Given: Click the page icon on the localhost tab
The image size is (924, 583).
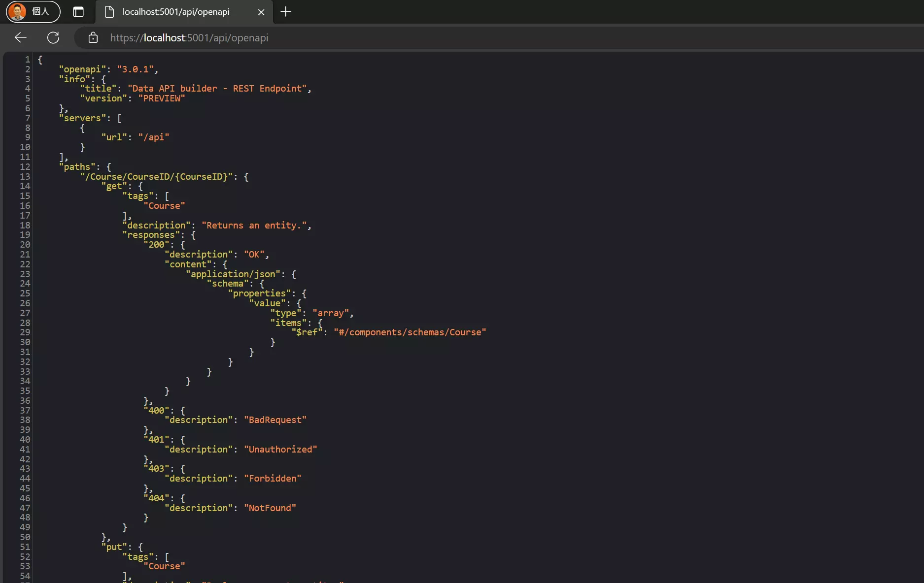Looking at the screenshot, I should coord(109,12).
